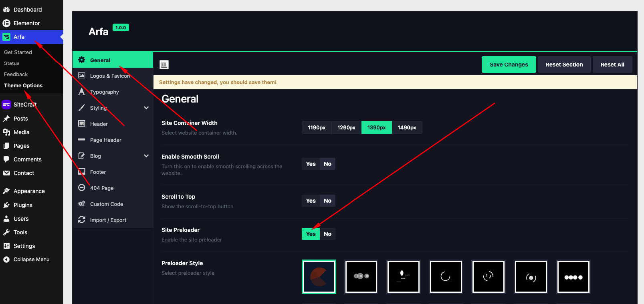Click the General gear icon
This screenshot has width=644, height=304.
click(x=82, y=60)
